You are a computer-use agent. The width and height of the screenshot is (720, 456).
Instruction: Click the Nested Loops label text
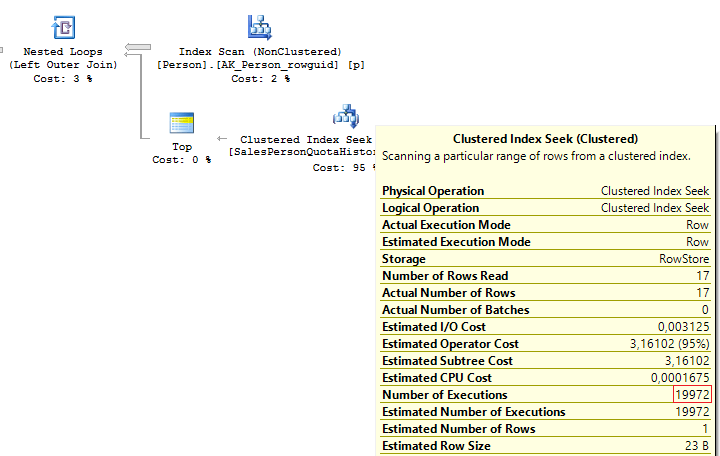point(63,52)
